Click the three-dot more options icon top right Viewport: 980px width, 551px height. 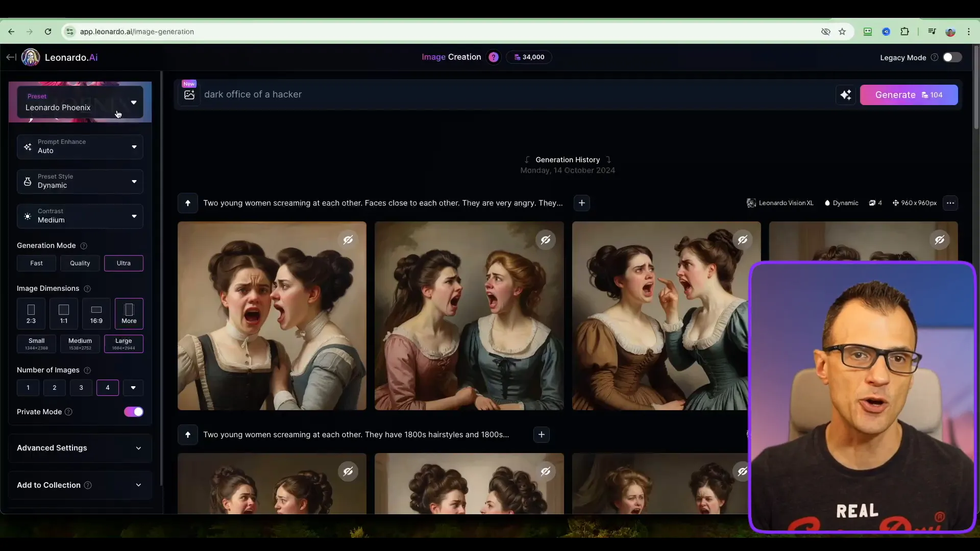click(x=951, y=203)
